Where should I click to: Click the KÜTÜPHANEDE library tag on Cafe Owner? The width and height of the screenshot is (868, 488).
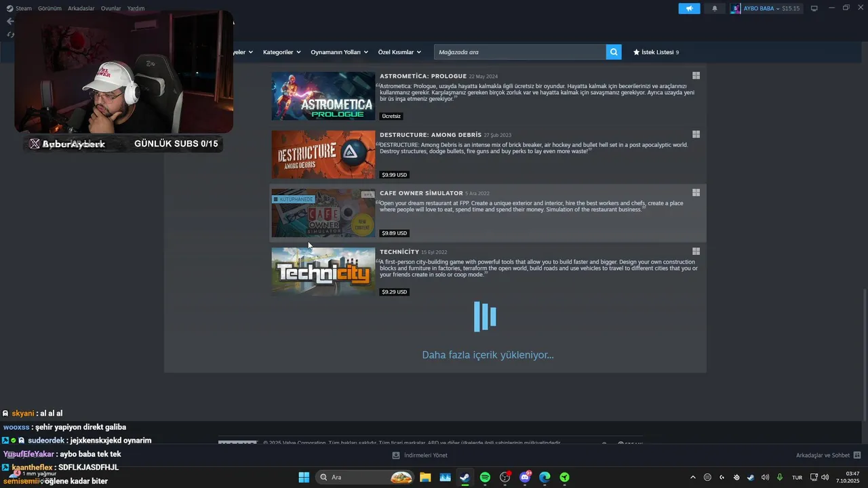tap(294, 199)
